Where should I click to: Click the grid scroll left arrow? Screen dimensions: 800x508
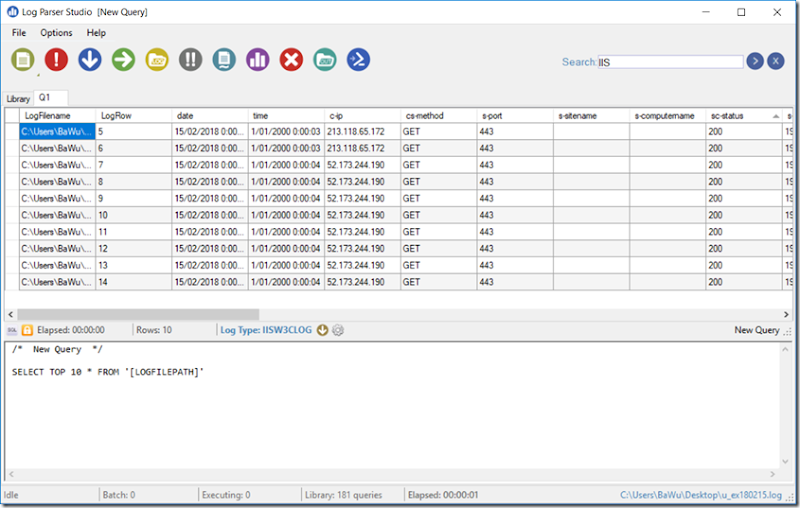click(x=11, y=314)
